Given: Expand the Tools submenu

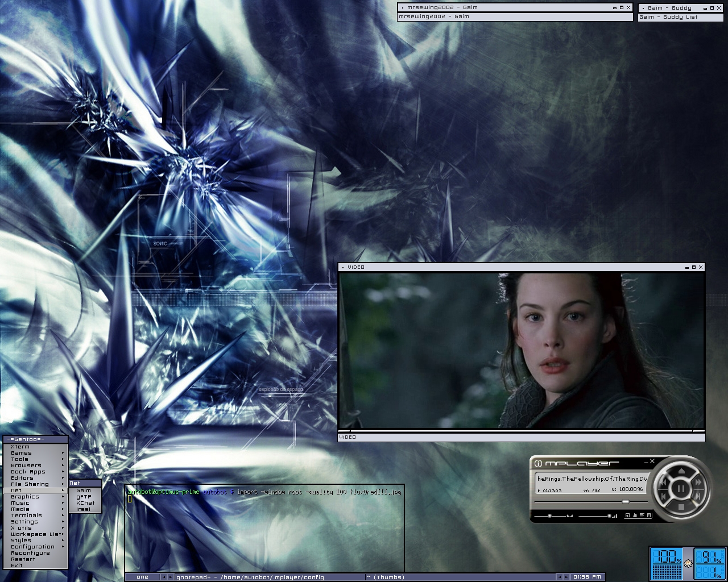Looking at the screenshot, I should (35, 459).
